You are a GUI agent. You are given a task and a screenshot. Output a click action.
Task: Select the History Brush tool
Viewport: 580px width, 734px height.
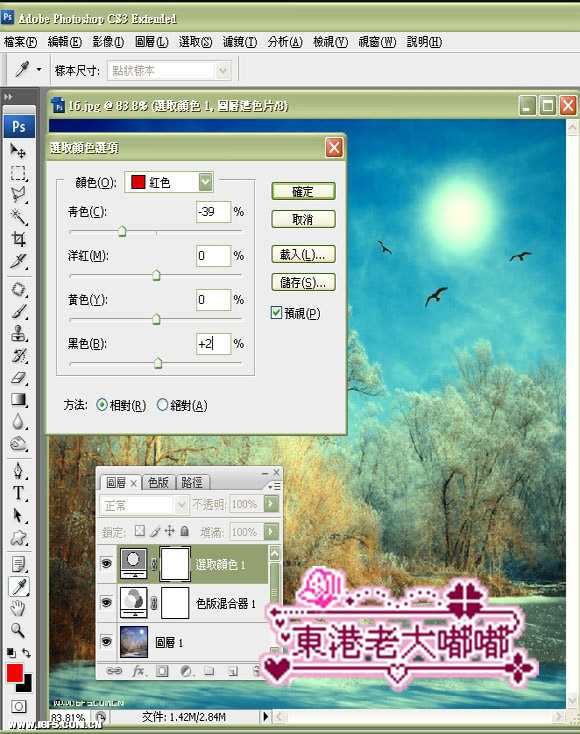18,355
